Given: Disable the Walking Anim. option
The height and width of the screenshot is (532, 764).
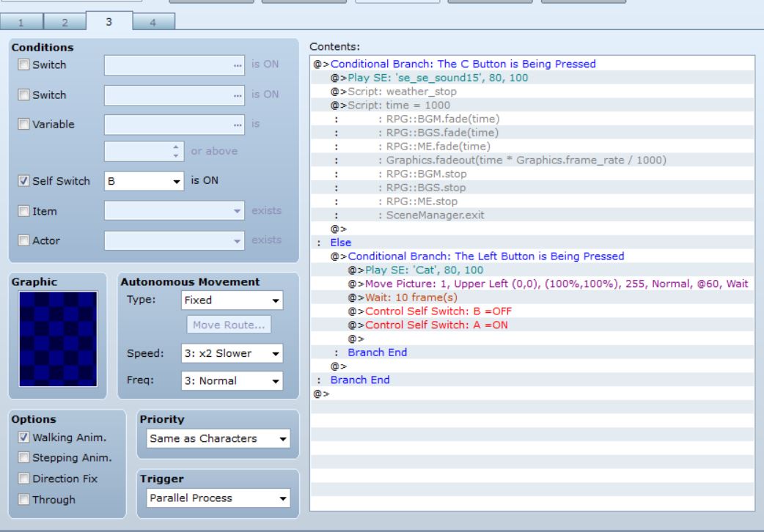Looking at the screenshot, I should [x=23, y=437].
